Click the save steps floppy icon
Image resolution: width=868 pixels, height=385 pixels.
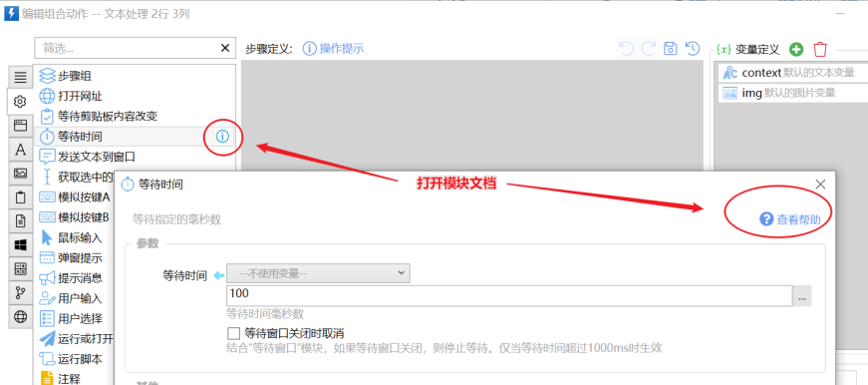[671, 49]
